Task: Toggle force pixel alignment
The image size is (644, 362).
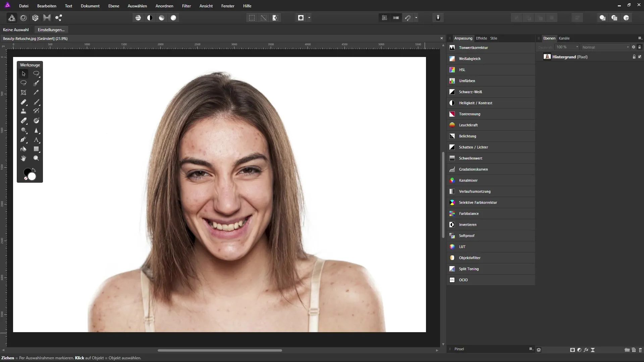Action: [396, 18]
